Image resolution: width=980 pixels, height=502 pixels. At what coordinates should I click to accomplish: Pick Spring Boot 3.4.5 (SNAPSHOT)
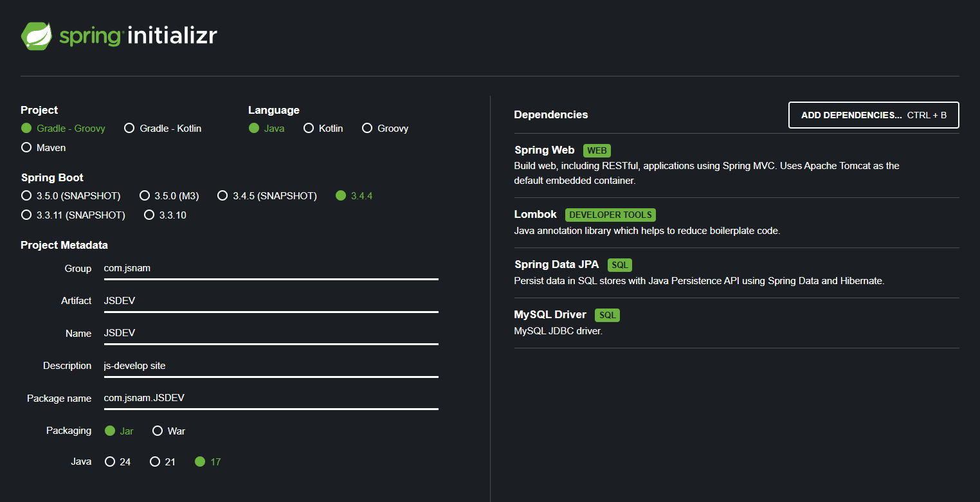point(268,196)
